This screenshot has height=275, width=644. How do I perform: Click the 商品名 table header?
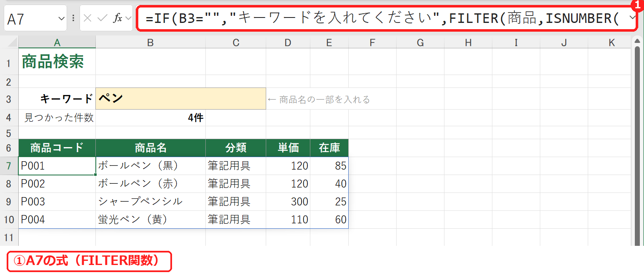pyautogui.click(x=150, y=148)
